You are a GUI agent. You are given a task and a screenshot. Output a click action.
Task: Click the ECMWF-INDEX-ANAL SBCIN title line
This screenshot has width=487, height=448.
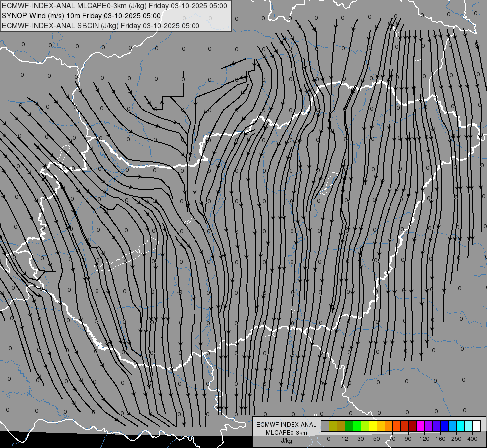100,26
